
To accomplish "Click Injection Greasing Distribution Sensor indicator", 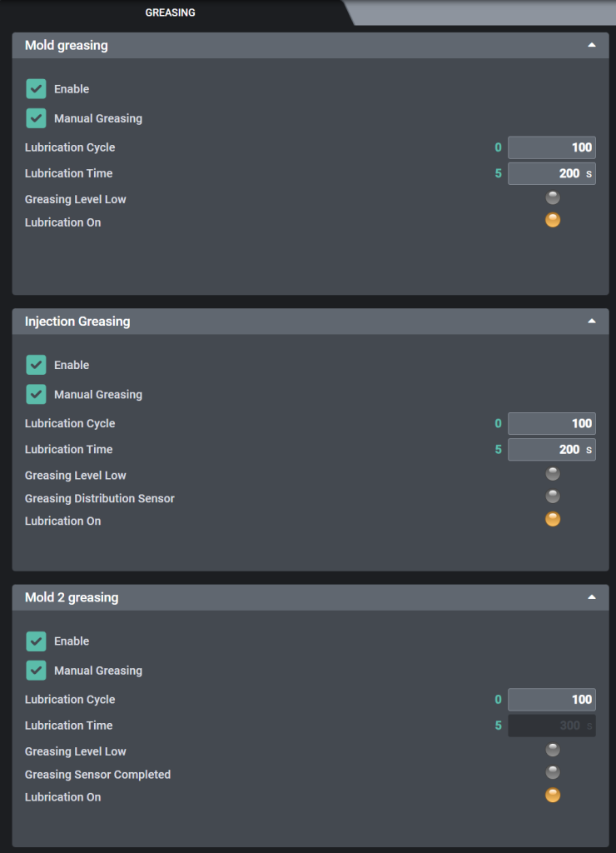I will coord(553,496).
